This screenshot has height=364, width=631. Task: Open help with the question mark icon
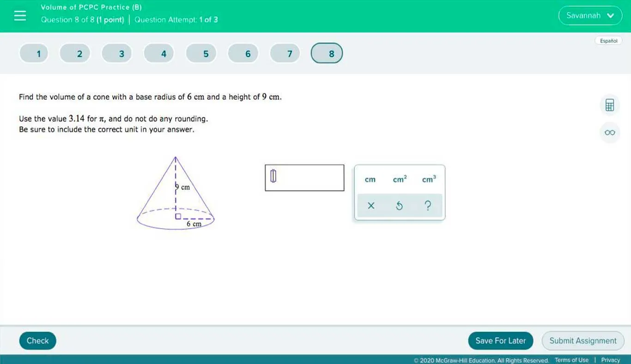[428, 206]
